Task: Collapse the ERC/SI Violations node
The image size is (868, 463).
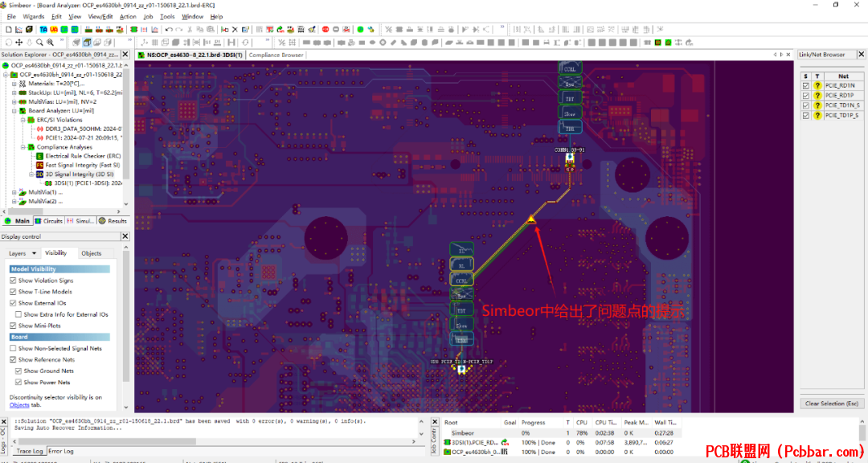Action: point(23,121)
